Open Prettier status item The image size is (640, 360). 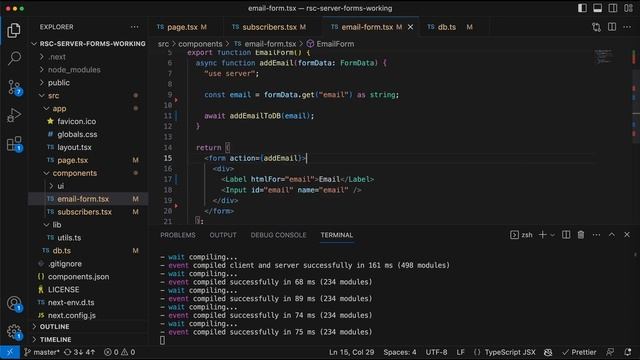pos(579,352)
